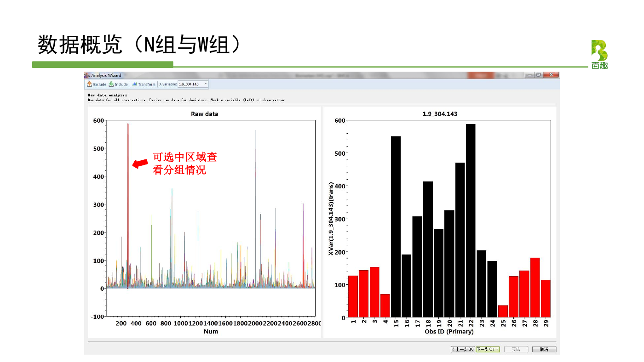Click the "Raw data" chart title

tap(205, 114)
